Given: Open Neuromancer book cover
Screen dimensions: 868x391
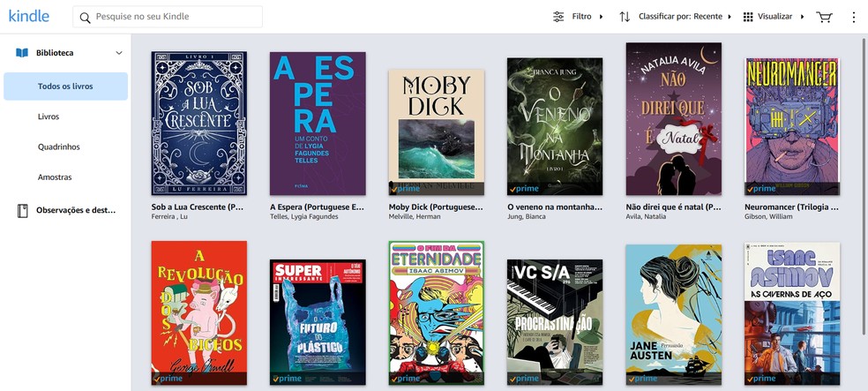Looking at the screenshot, I should pyautogui.click(x=792, y=126).
